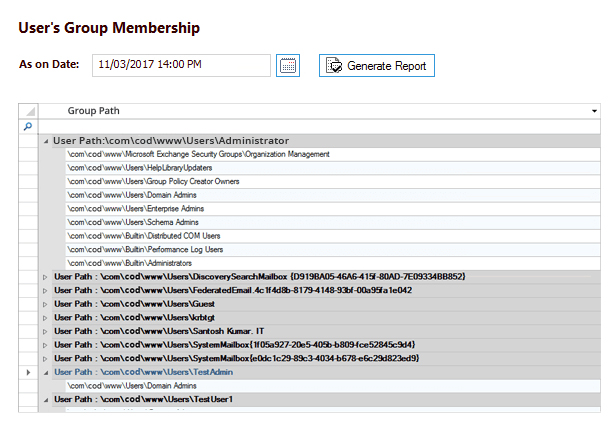Open the calendar date picker icon
The width and height of the screenshot is (612, 430).
(288, 66)
